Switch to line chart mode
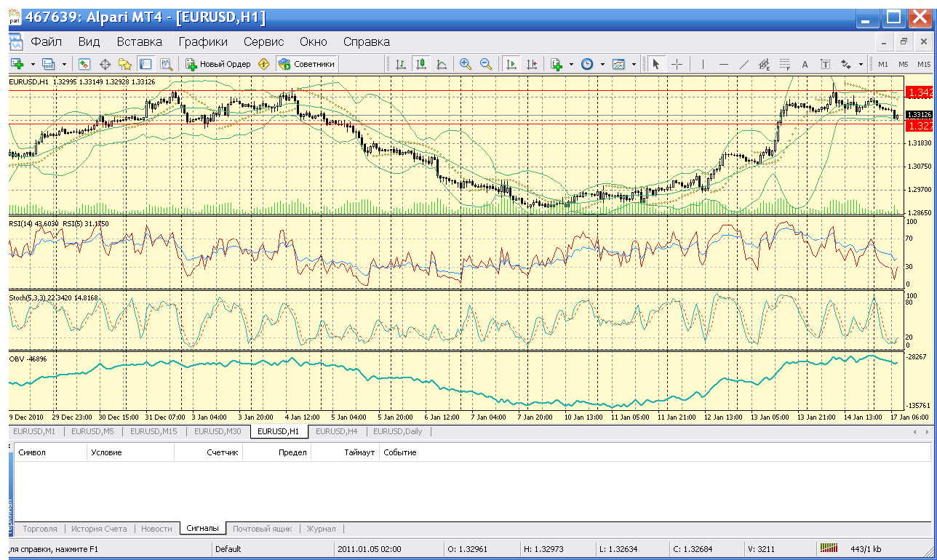Screen dimensions: 937x560 click(442, 64)
